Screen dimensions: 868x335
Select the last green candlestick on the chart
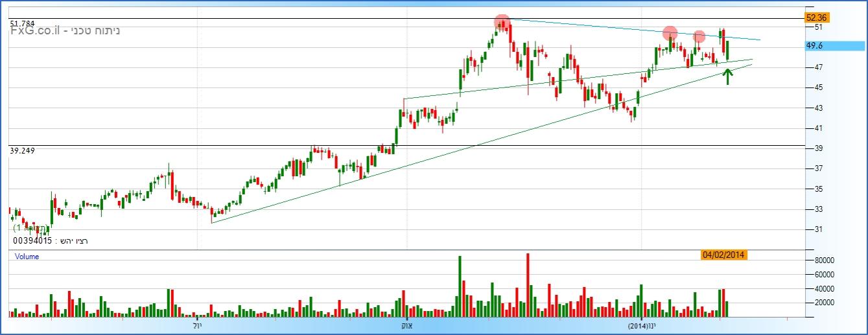(727, 50)
